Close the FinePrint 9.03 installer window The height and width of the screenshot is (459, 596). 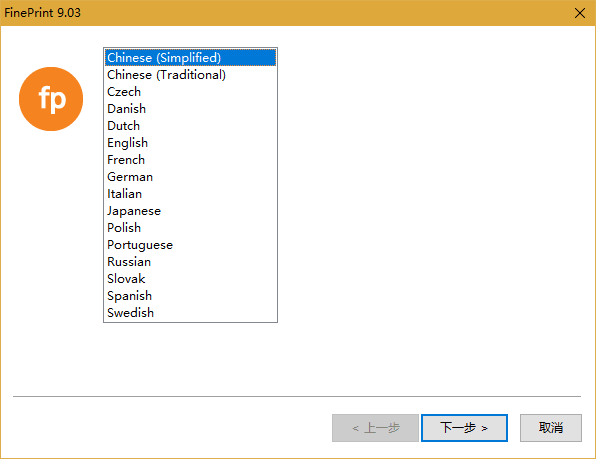(580, 13)
